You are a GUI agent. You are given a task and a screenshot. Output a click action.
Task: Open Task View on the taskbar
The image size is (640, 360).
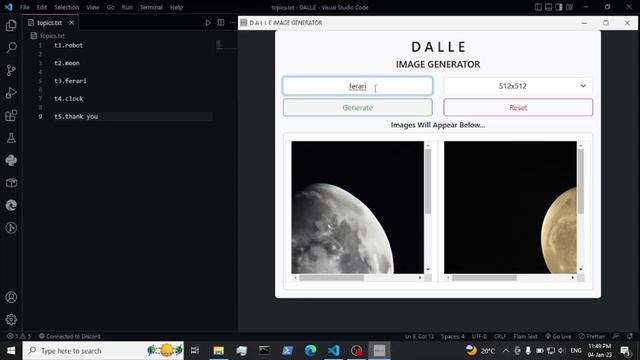pyautogui.click(x=195, y=351)
